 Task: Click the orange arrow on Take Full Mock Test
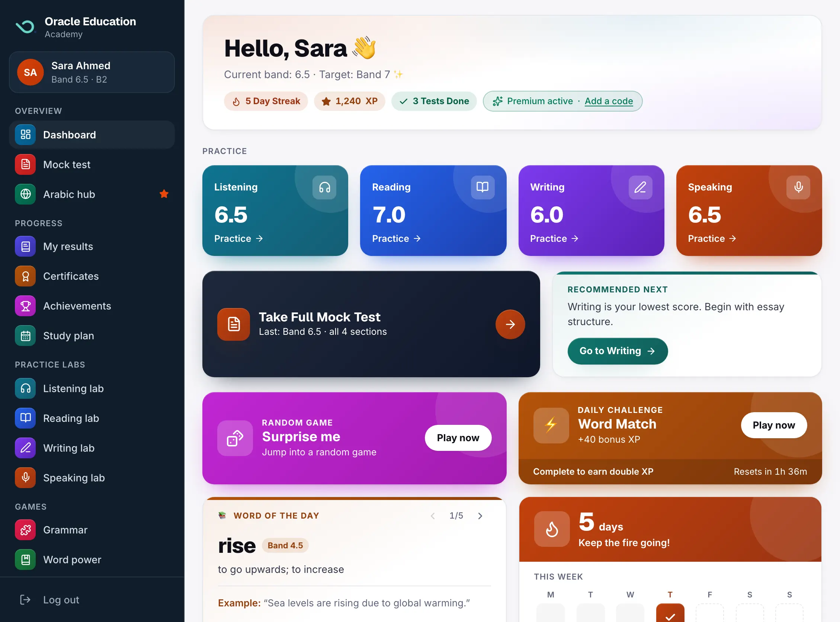click(510, 324)
